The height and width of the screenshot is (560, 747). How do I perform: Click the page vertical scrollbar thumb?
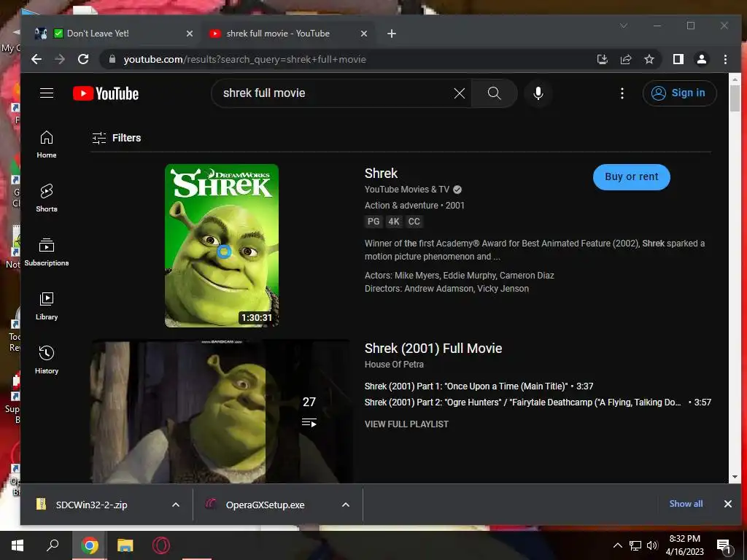coord(735,98)
